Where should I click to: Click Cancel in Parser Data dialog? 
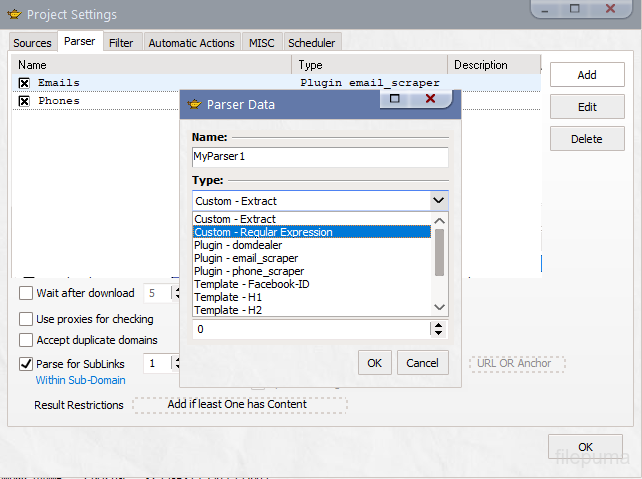[423, 362]
